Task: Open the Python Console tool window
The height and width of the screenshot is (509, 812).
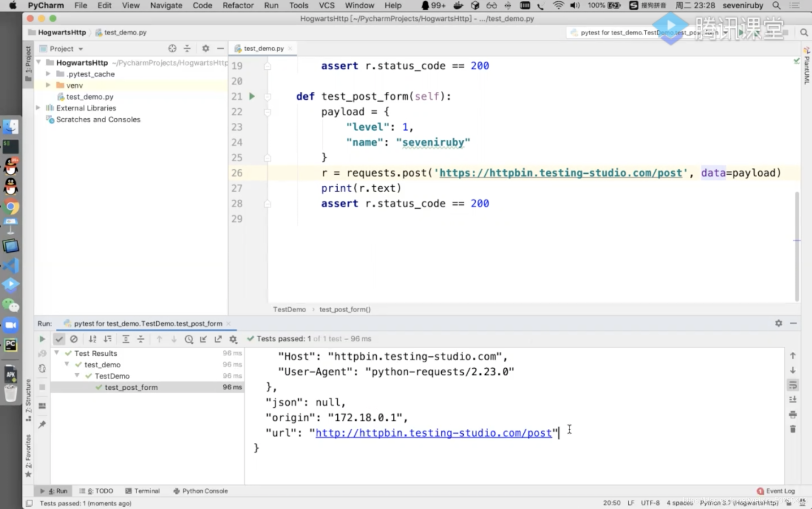Action: pos(200,491)
